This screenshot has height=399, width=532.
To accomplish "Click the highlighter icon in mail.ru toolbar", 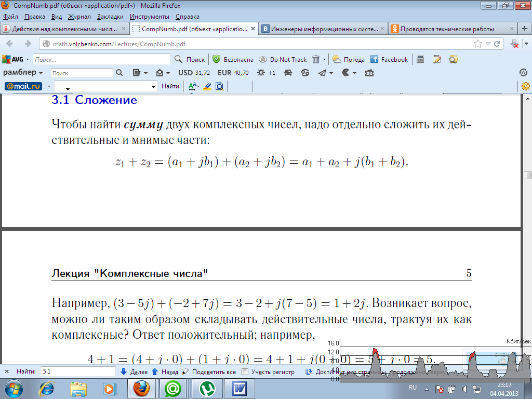I will pos(207,86).
